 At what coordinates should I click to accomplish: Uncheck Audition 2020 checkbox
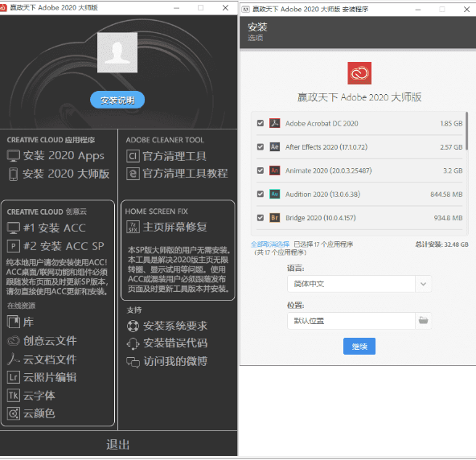[261, 194]
